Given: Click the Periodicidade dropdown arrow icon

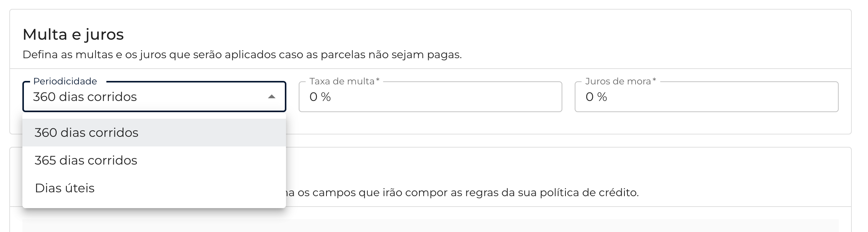Looking at the screenshot, I should pyautogui.click(x=272, y=97).
